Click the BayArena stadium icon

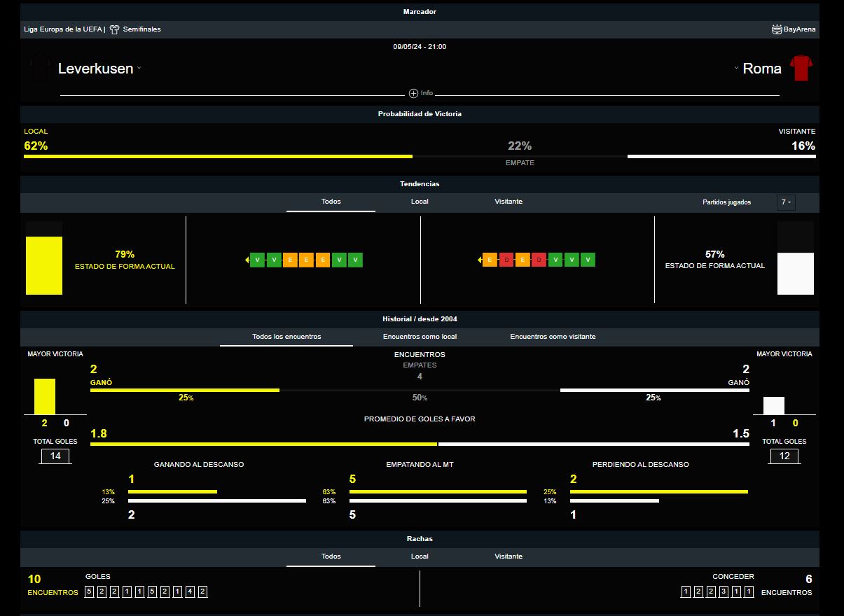tap(777, 29)
